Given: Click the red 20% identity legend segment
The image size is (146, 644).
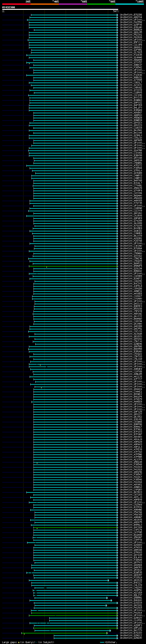Looking at the screenshot, I should tap(16, 4).
